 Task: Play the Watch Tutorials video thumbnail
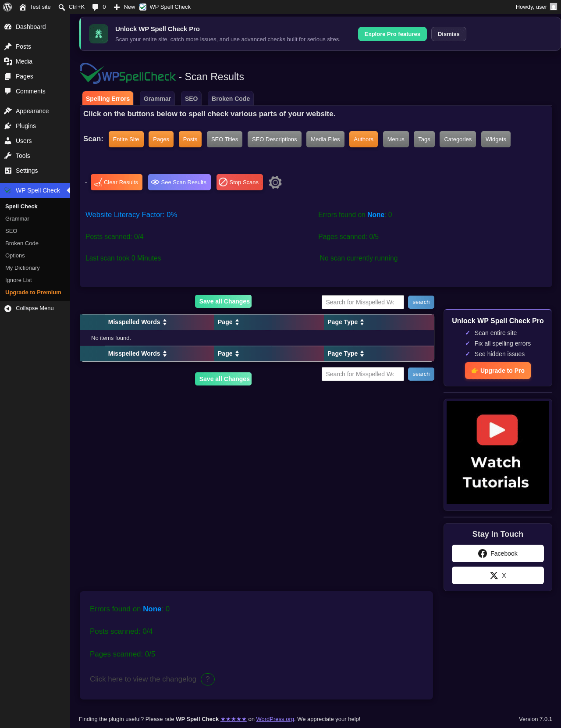click(497, 453)
